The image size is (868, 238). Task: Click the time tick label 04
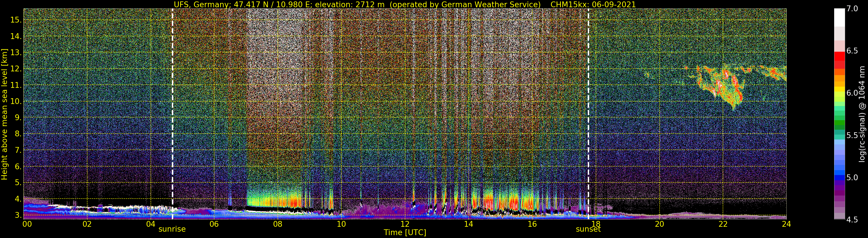point(151,224)
